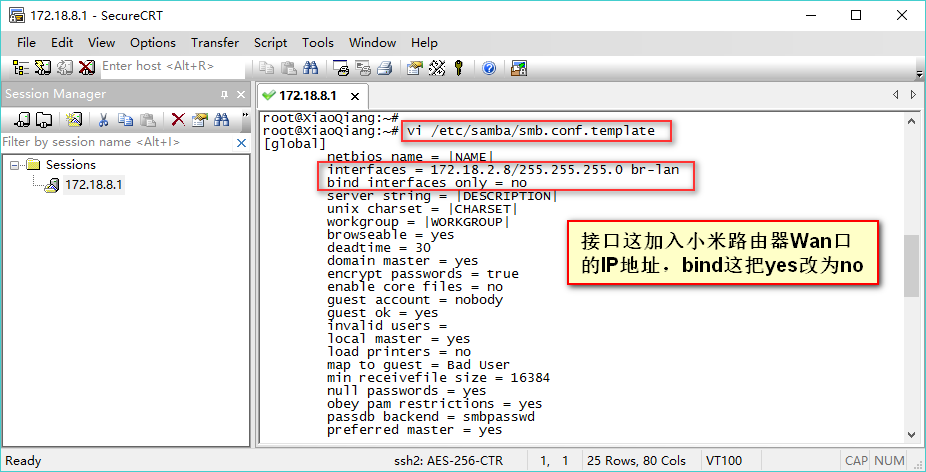Click 25 Rows, 80 Cols status text

(636, 461)
